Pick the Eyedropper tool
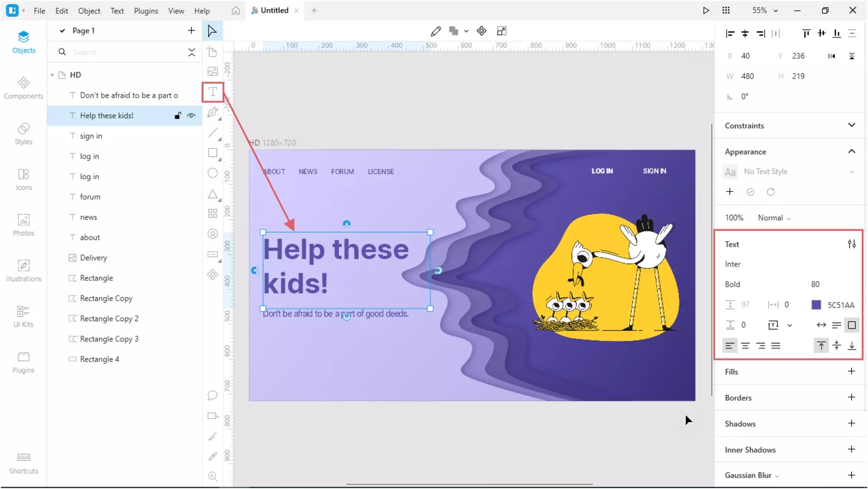This screenshot has height=489, width=868. pyautogui.click(x=212, y=457)
